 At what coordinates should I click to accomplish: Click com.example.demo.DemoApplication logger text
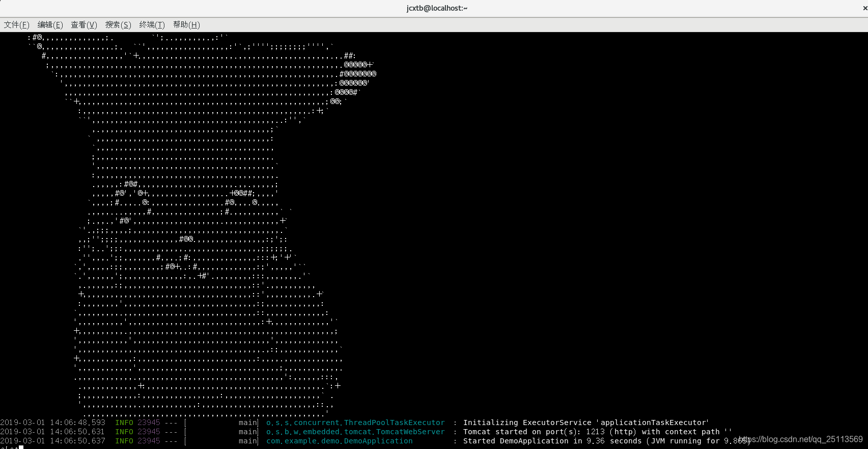pos(339,441)
